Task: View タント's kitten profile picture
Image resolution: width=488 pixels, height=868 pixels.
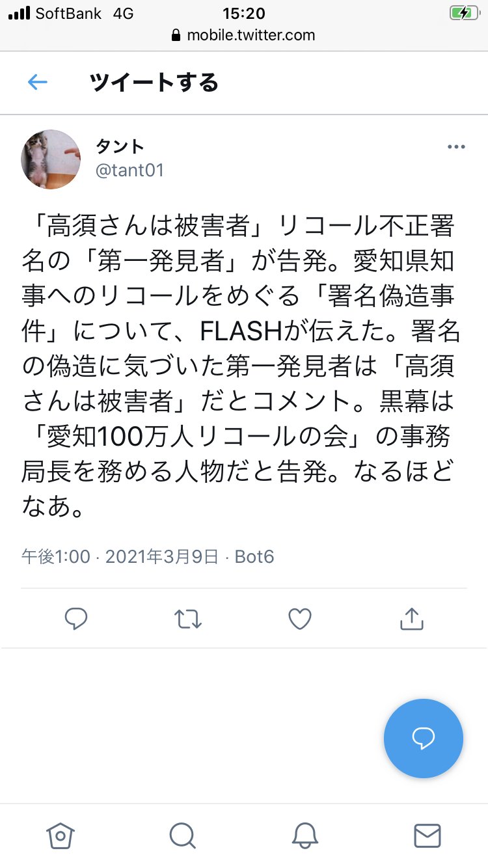Action: point(51,159)
